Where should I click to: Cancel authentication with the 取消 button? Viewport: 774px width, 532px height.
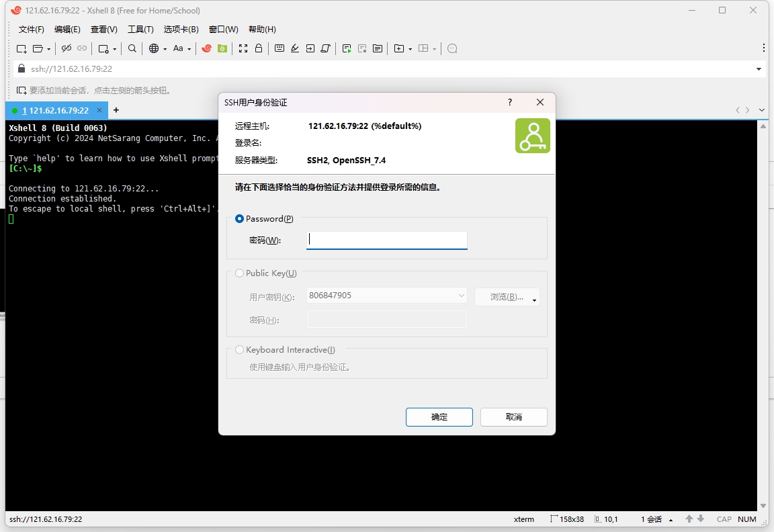point(514,417)
